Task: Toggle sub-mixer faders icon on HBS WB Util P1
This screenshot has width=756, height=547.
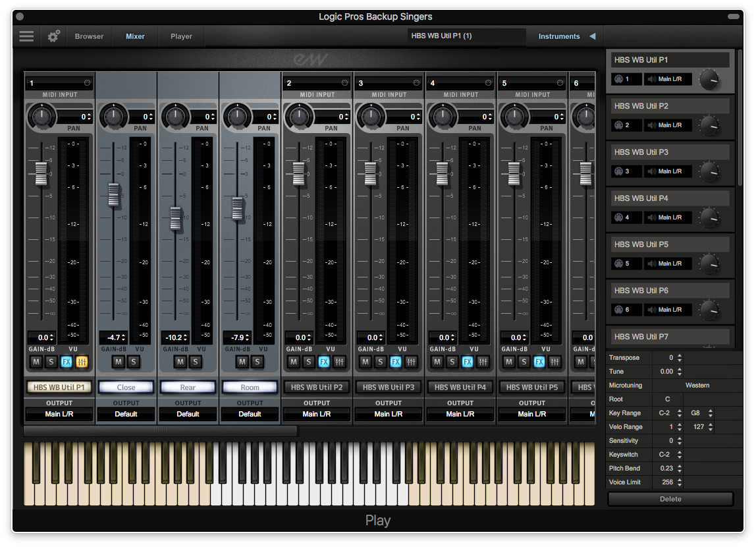Action: coord(82,362)
